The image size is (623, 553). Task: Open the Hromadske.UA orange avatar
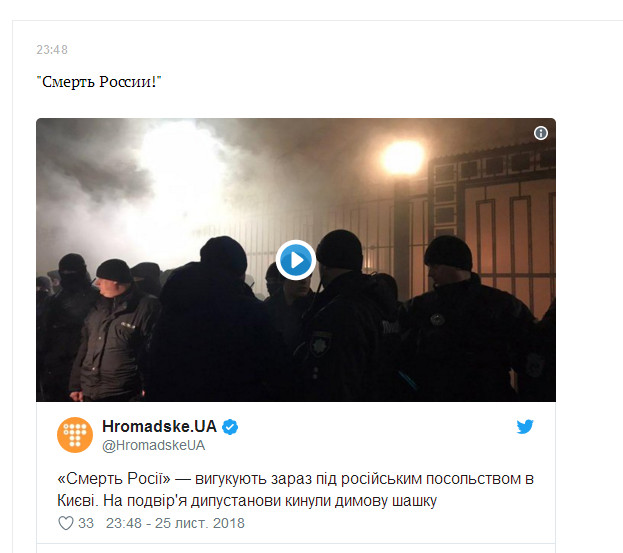click(x=75, y=435)
